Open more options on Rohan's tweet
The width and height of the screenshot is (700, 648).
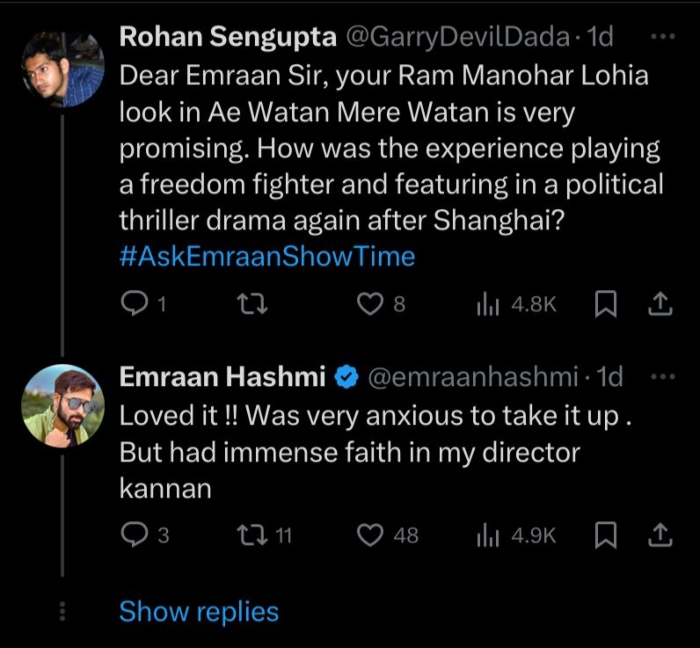click(x=662, y=36)
